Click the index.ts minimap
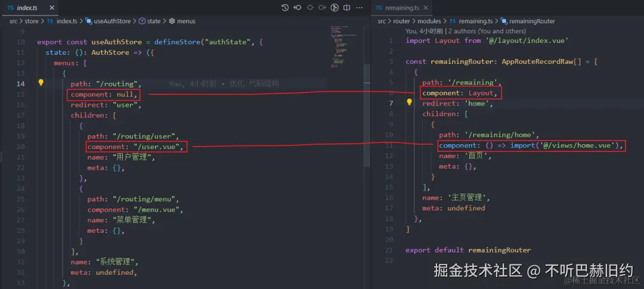644x289 pixels. point(345,47)
